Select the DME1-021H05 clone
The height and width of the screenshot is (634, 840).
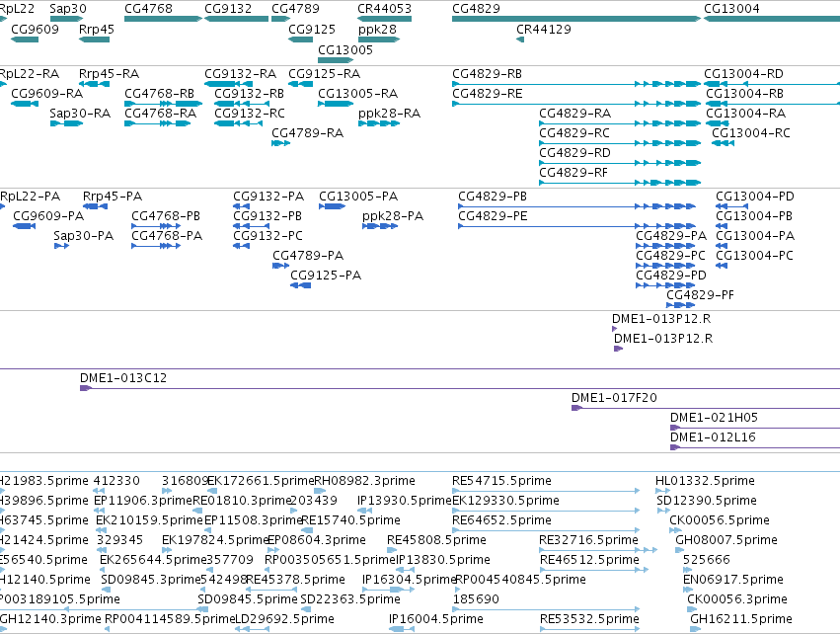coord(755,429)
